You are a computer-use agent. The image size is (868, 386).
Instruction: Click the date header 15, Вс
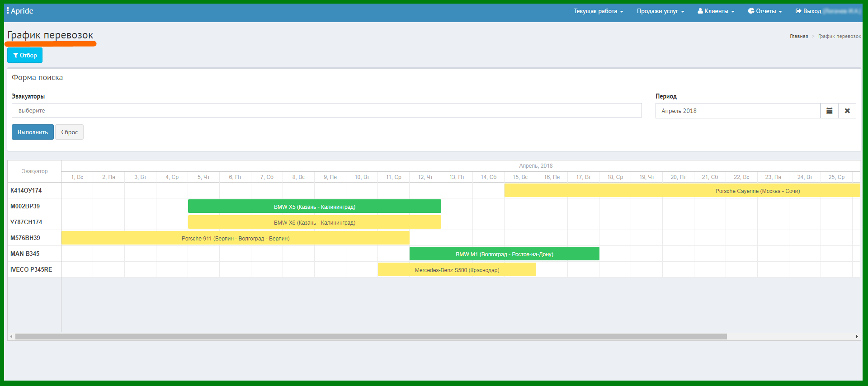520,177
